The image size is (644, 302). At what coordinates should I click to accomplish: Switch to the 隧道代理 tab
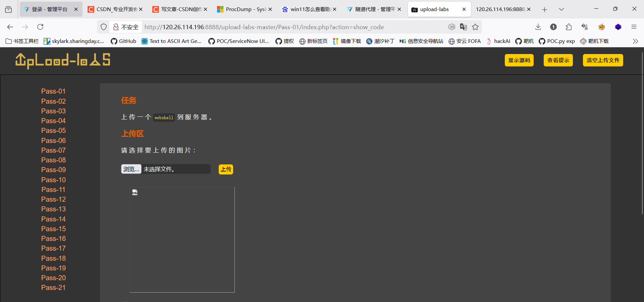(x=374, y=9)
